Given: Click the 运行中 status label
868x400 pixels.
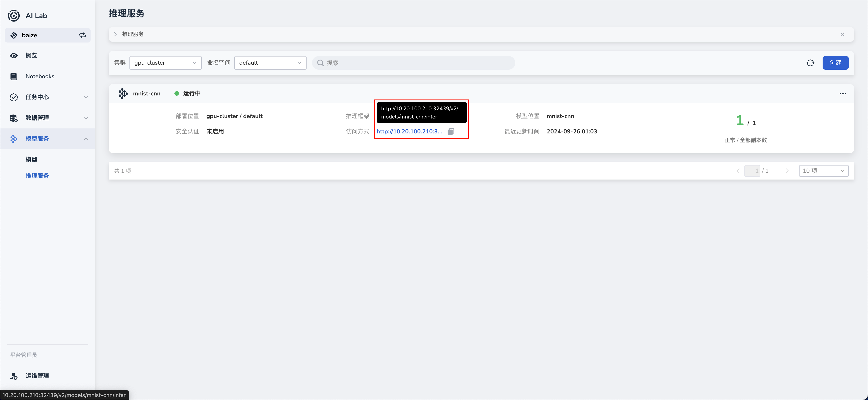Looking at the screenshot, I should [x=192, y=94].
